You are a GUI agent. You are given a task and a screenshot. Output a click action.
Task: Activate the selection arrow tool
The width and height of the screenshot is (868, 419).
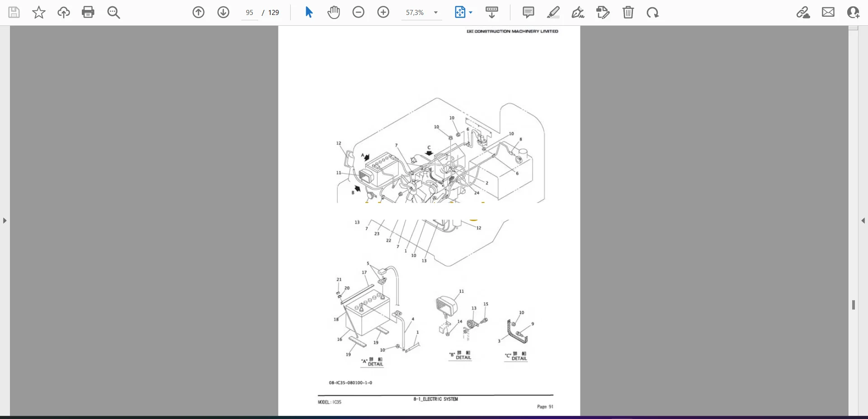tap(309, 12)
